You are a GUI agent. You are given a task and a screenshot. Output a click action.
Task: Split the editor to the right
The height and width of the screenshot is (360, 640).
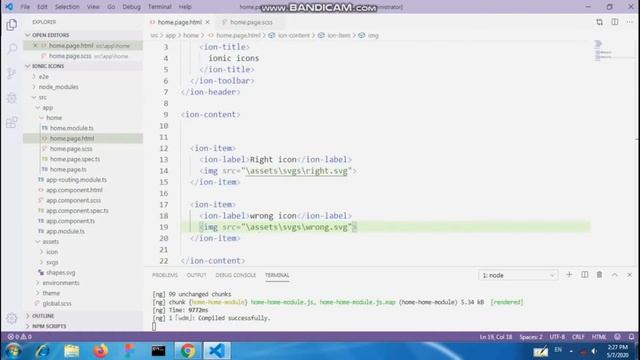tap(614, 22)
